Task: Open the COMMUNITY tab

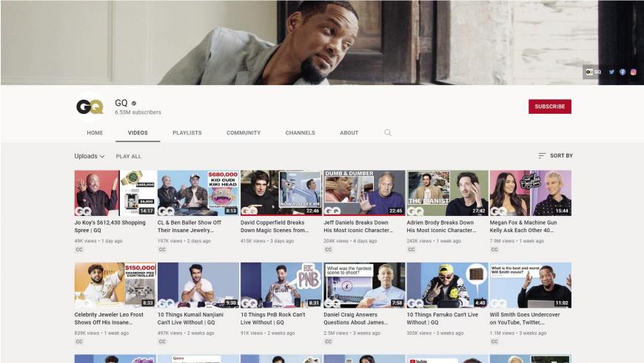Action: point(243,133)
